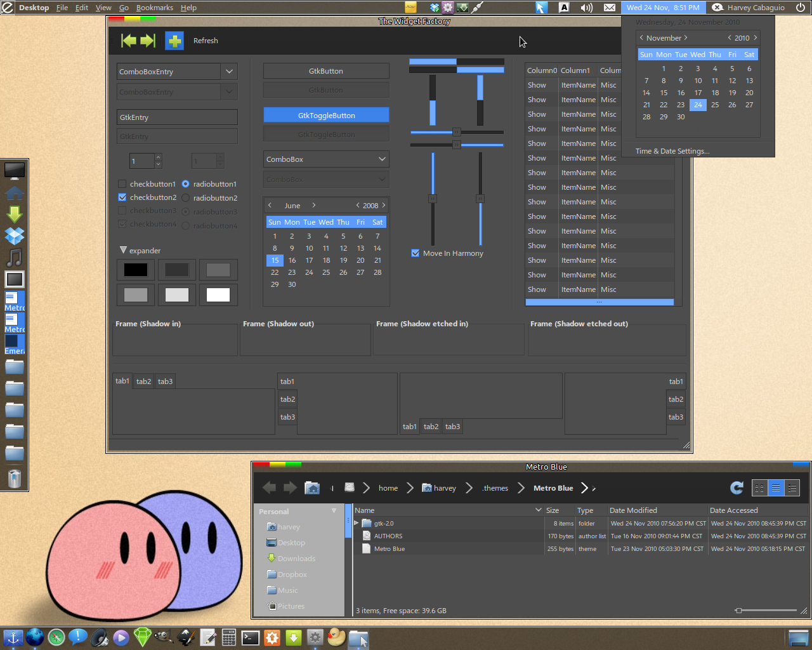Click Refresh in Widget Factory toolbar
Screen dimensions: 812x650
206,41
